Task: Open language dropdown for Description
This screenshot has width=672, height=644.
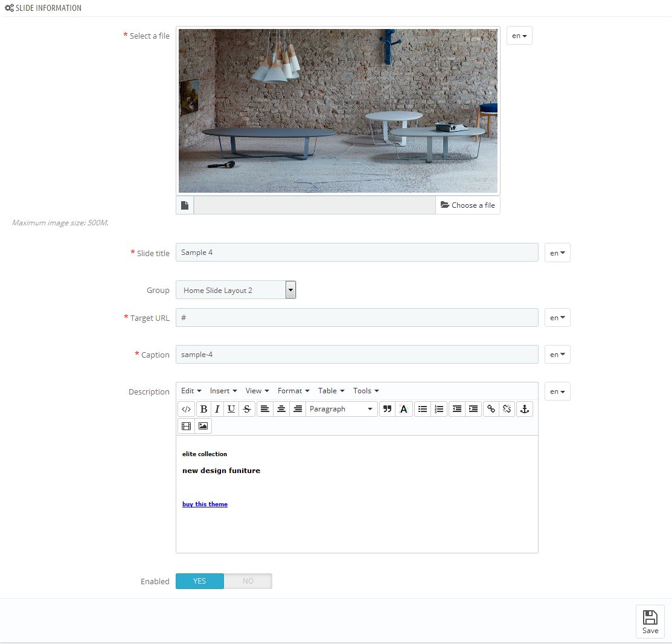Action: click(x=557, y=391)
